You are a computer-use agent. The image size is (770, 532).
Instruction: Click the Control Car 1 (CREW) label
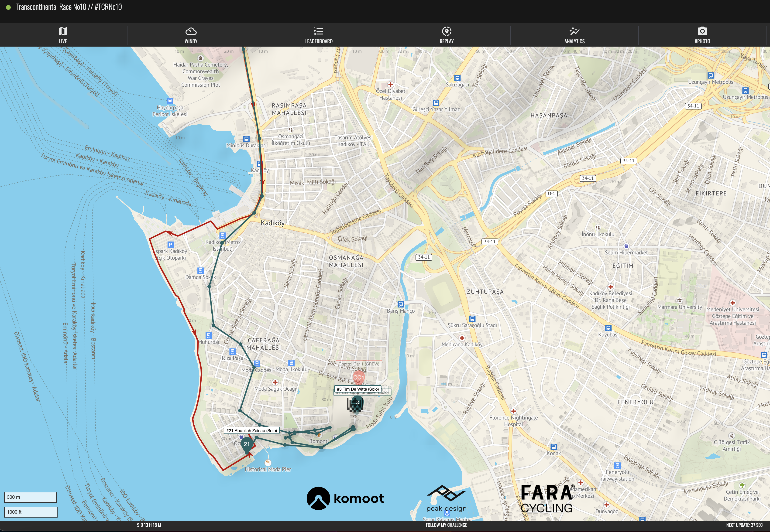point(359,364)
